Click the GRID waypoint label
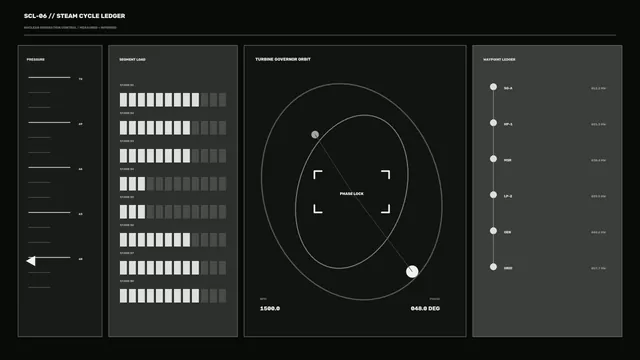 (508, 268)
